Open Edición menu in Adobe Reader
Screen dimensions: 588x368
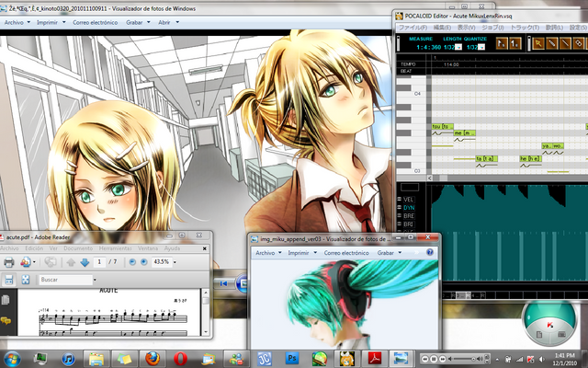pos(34,248)
